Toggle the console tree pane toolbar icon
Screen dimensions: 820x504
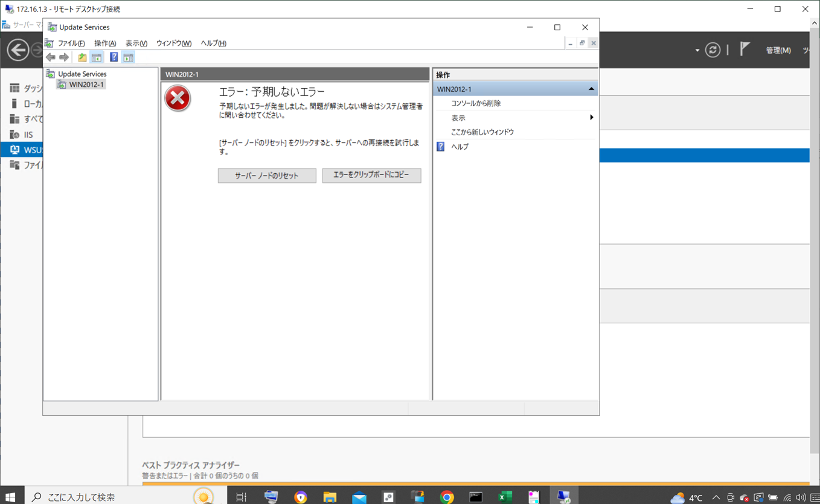97,58
